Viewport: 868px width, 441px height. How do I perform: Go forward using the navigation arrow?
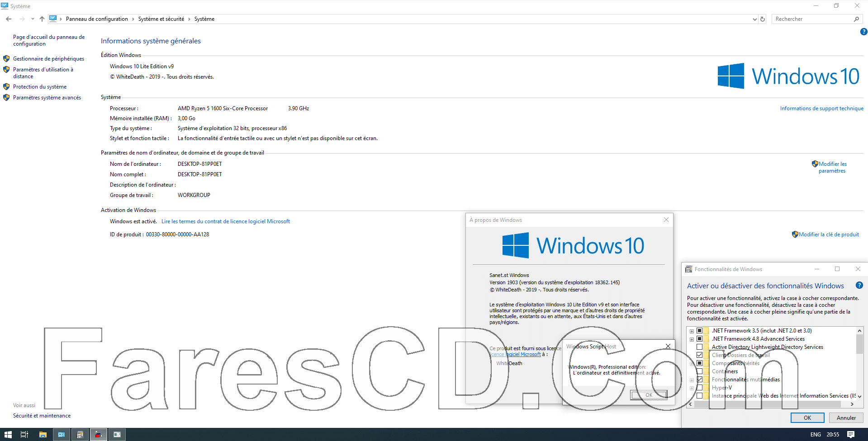click(22, 19)
